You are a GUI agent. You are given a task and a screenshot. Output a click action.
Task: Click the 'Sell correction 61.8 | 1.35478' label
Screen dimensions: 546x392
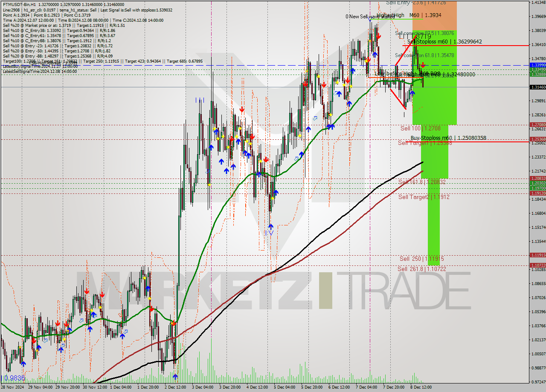tap(424, 55)
